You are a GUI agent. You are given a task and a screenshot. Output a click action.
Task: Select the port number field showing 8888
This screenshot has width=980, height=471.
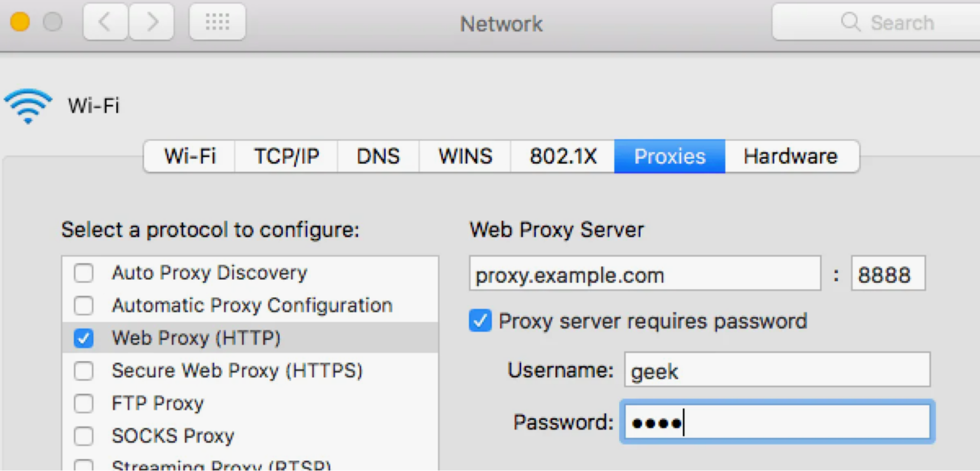887,274
